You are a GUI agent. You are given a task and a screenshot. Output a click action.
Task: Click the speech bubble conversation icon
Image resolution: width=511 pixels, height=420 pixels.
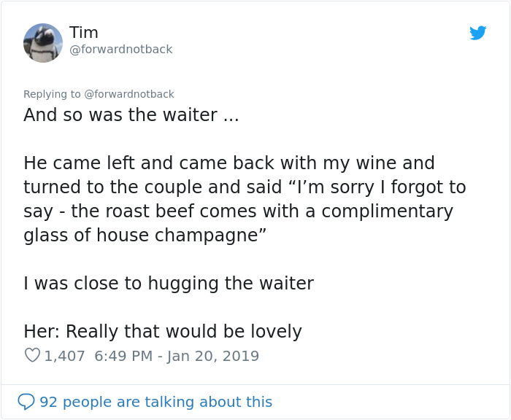tap(26, 402)
